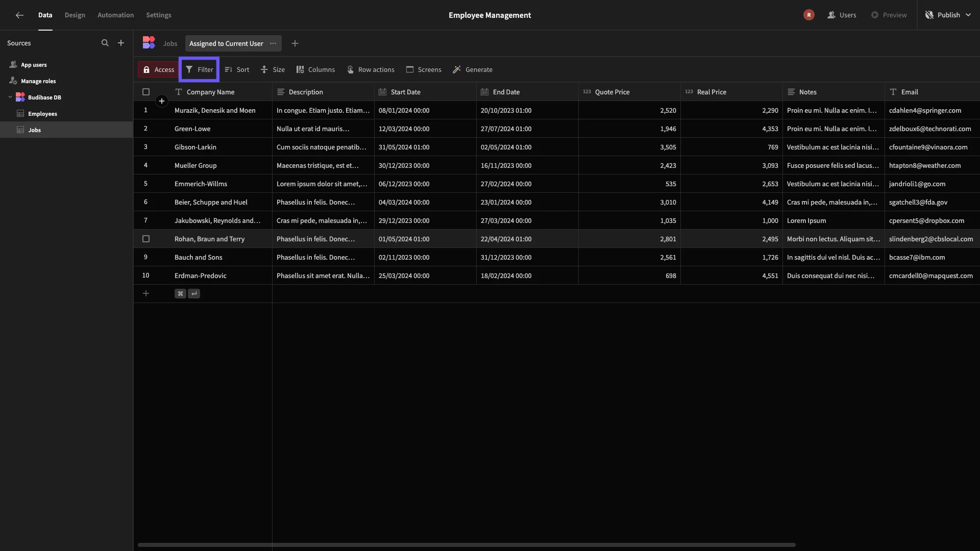
Task: Open the Filter options
Action: coord(199,69)
